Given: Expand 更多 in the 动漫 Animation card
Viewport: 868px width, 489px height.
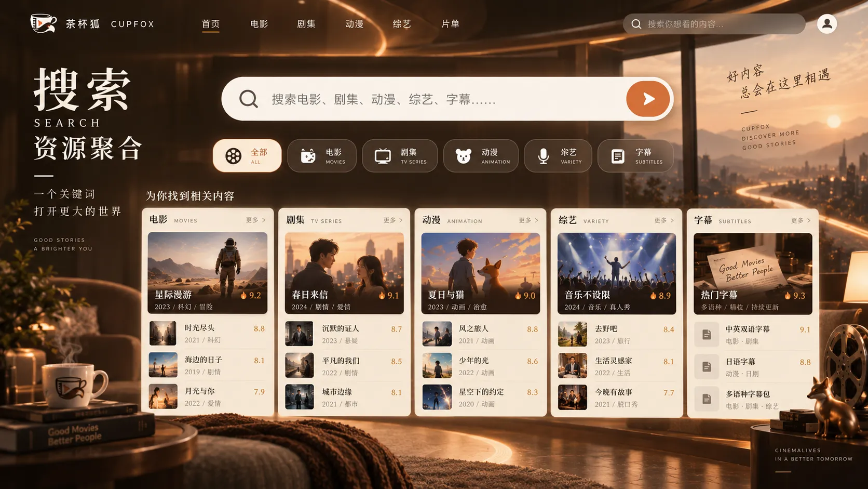Looking at the screenshot, I should click(528, 220).
